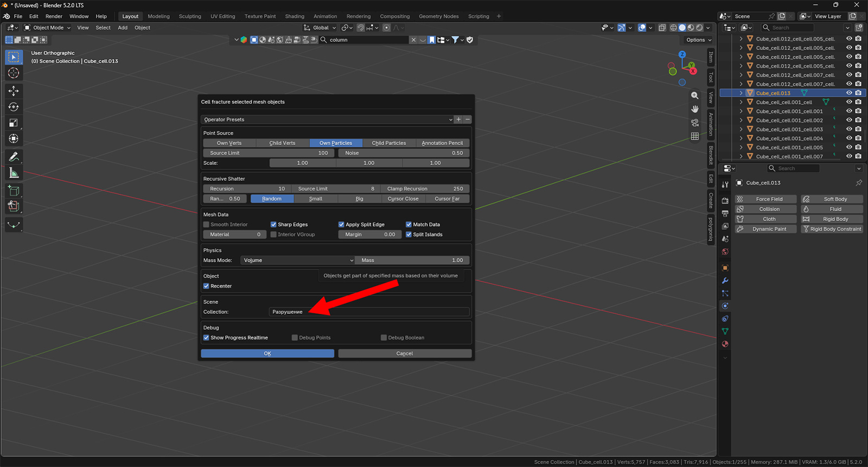Open the File menu
Screen dimensions: 868x467
18,16
